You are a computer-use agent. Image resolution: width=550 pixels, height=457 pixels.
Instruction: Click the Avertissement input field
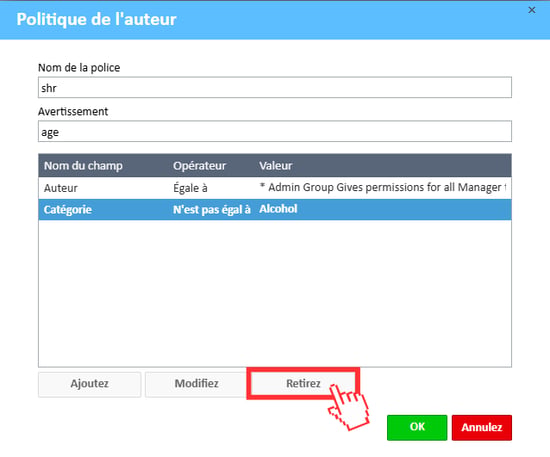click(x=275, y=132)
